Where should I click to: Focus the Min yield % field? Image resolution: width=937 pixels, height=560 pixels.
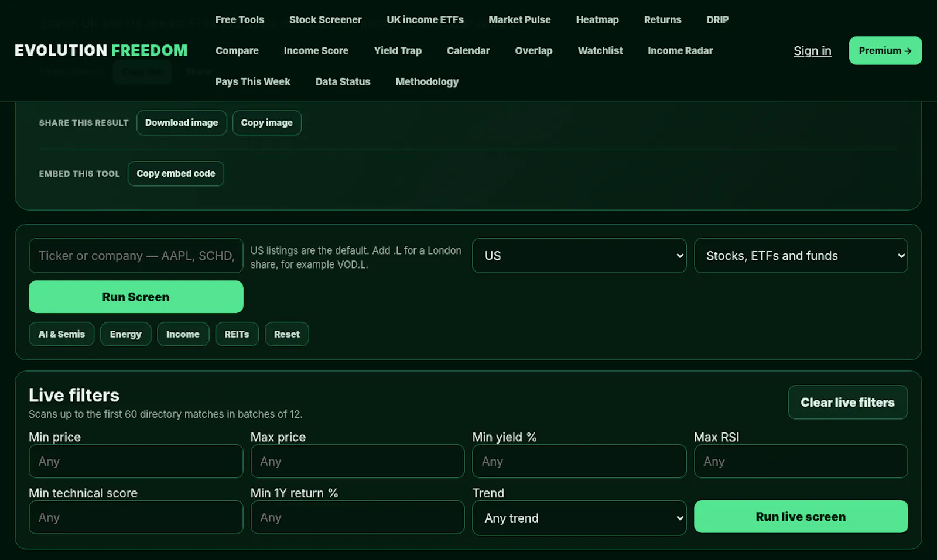click(x=579, y=461)
